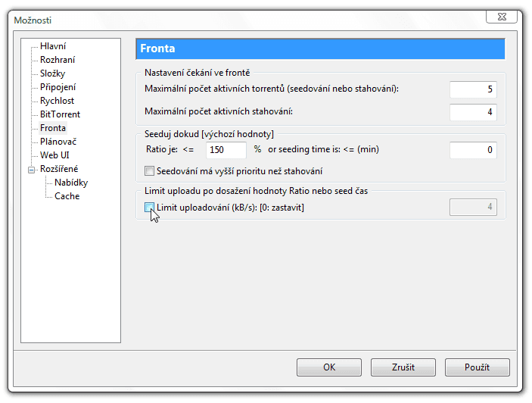Switch to Web UI settings
Screen dimensions: 532x403
click(x=54, y=155)
